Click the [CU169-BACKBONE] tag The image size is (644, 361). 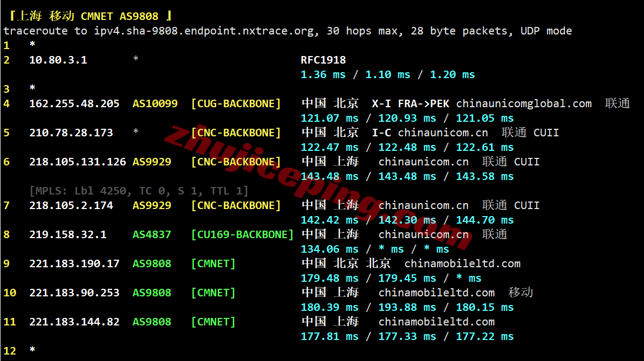[x=243, y=234]
